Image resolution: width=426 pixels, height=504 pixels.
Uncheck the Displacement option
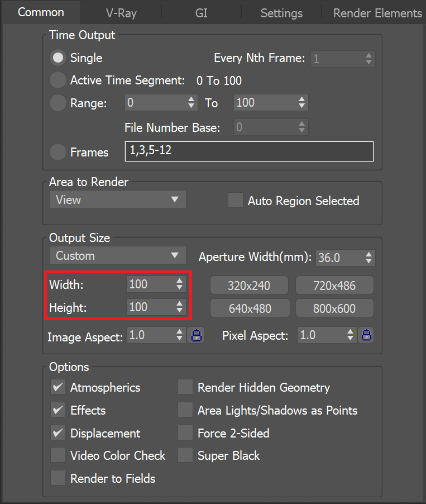tap(58, 433)
